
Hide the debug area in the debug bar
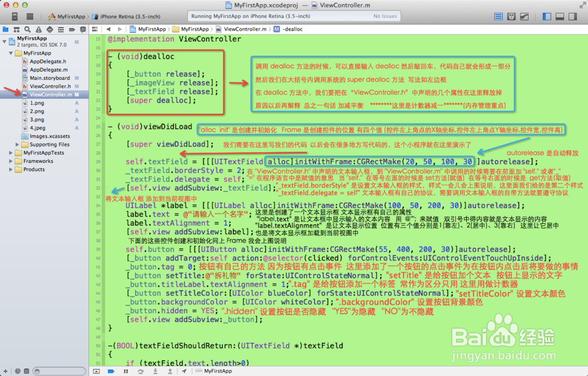(96, 371)
